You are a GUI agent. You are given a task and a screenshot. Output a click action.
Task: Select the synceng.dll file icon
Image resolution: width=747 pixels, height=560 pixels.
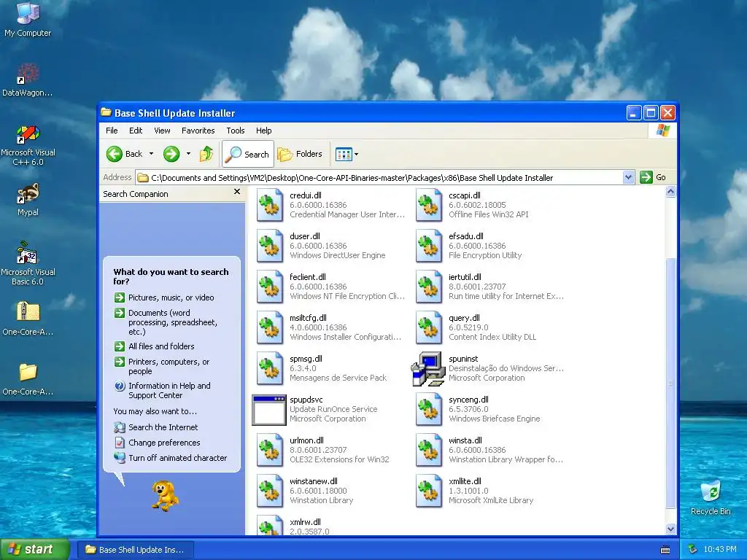(x=429, y=410)
